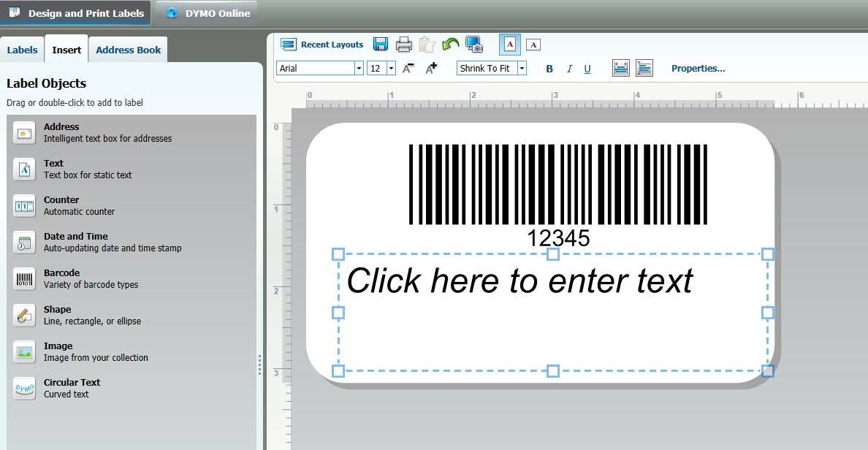Open the font size 12 dropdown arrow

(x=392, y=68)
